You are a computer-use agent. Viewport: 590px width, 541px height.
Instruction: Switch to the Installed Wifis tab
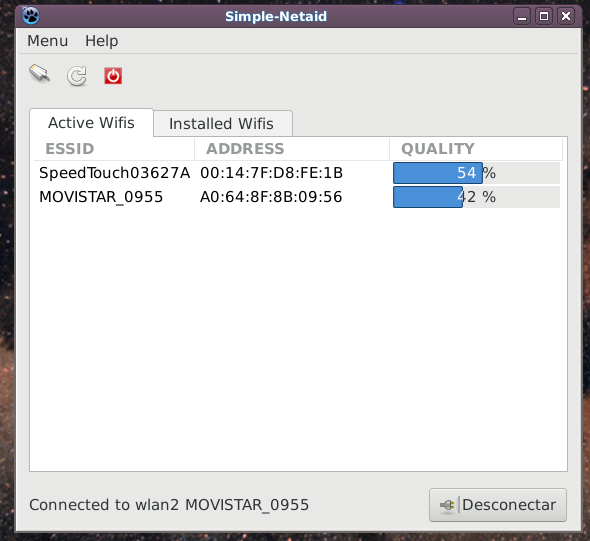pyautogui.click(x=223, y=123)
